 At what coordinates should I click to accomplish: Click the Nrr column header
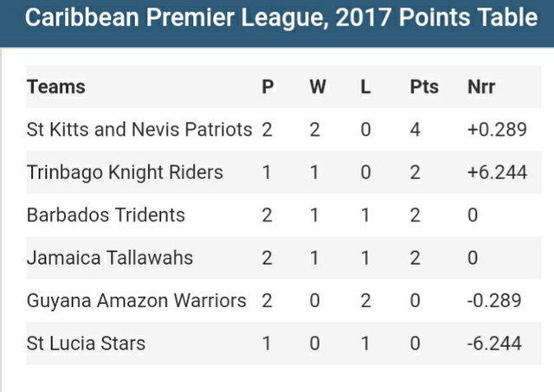pos(481,87)
